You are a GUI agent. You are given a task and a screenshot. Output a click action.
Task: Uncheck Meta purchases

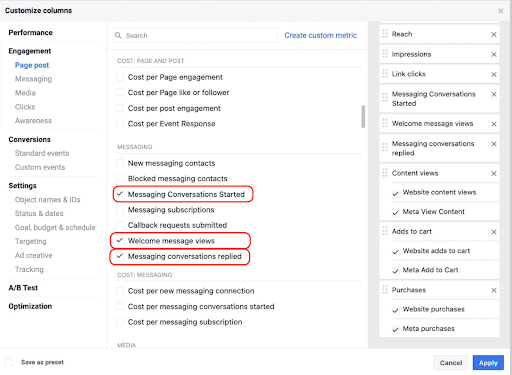tap(396, 330)
